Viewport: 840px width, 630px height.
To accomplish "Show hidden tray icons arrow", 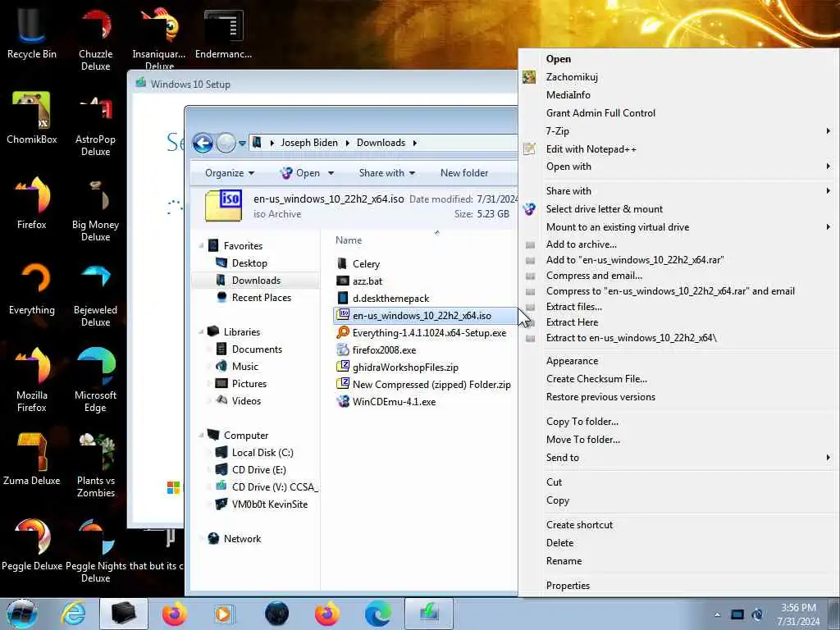I will click(x=717, y=614).
